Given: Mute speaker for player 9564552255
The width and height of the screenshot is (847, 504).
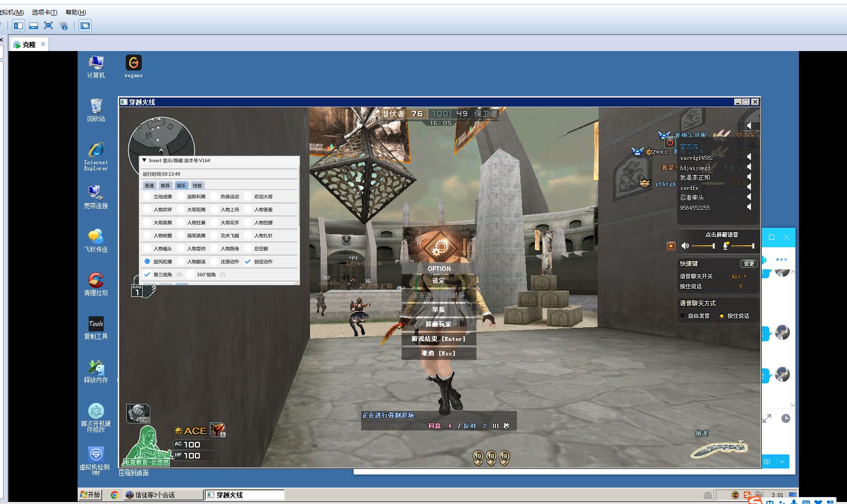Looking at the screenshot, I should tap(749, 207).
